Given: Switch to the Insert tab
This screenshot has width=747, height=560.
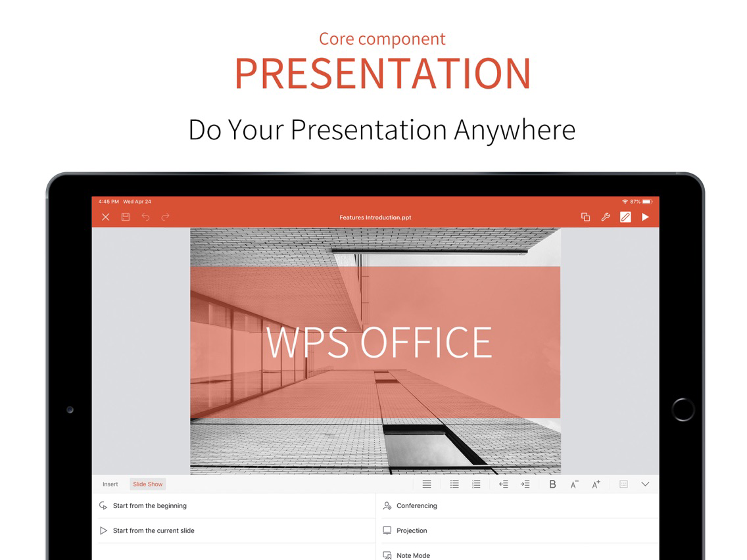Looking at the screenshot, I should click(x=110, y=484).
